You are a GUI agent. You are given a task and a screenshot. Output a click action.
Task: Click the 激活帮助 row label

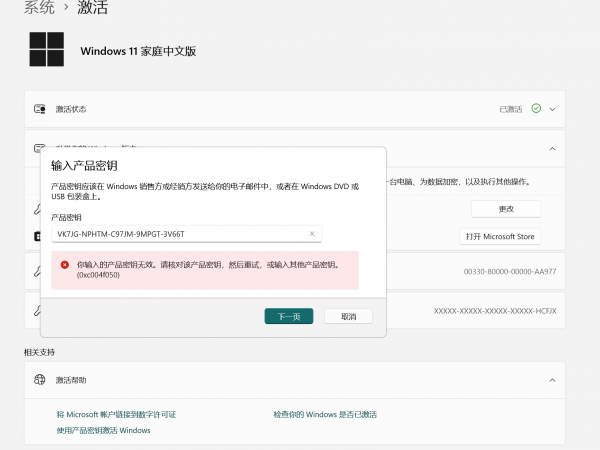71,380
